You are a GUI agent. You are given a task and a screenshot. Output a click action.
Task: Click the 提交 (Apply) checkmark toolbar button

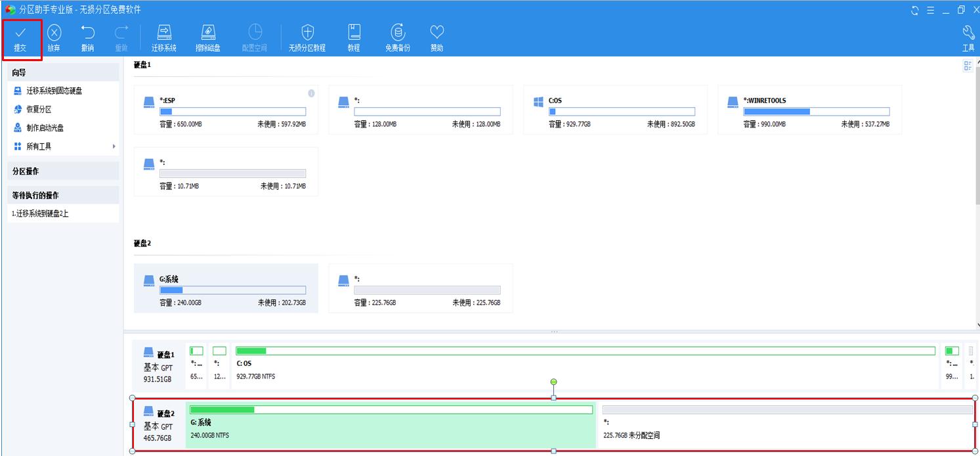click(x=21, y=39)
